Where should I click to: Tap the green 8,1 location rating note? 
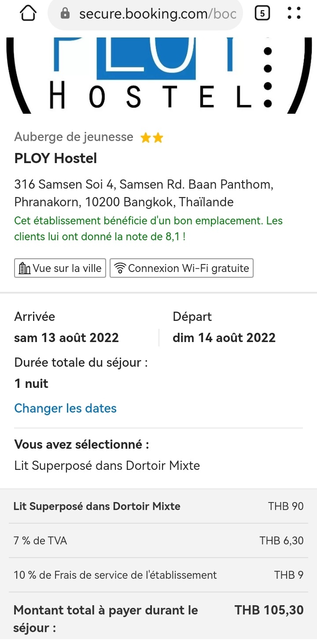[x=148, y=228]
